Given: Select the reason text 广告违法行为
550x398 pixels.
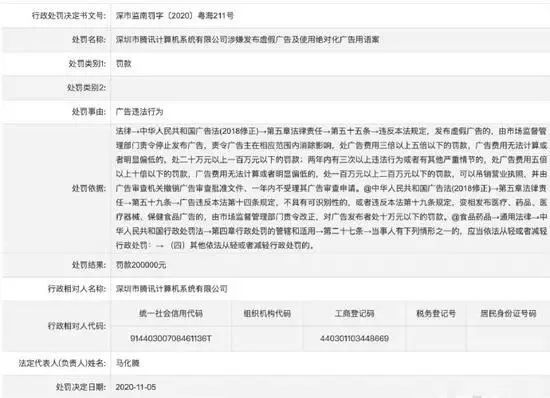Looking at the screenshot, I should click(x=140, y=112).
